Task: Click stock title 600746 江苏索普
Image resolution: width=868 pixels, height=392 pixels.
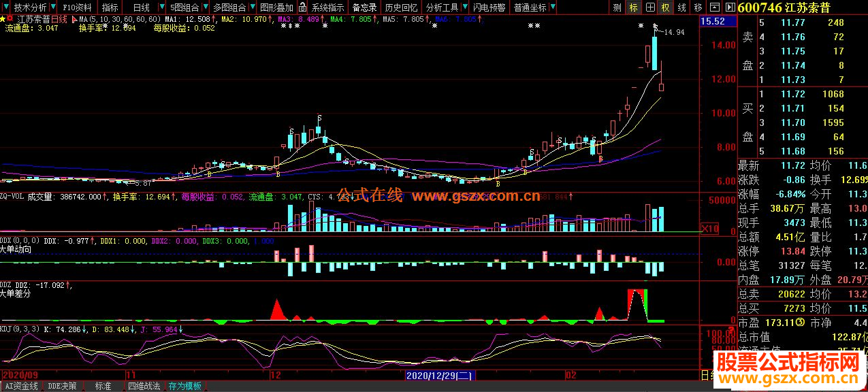Action: 784,7
